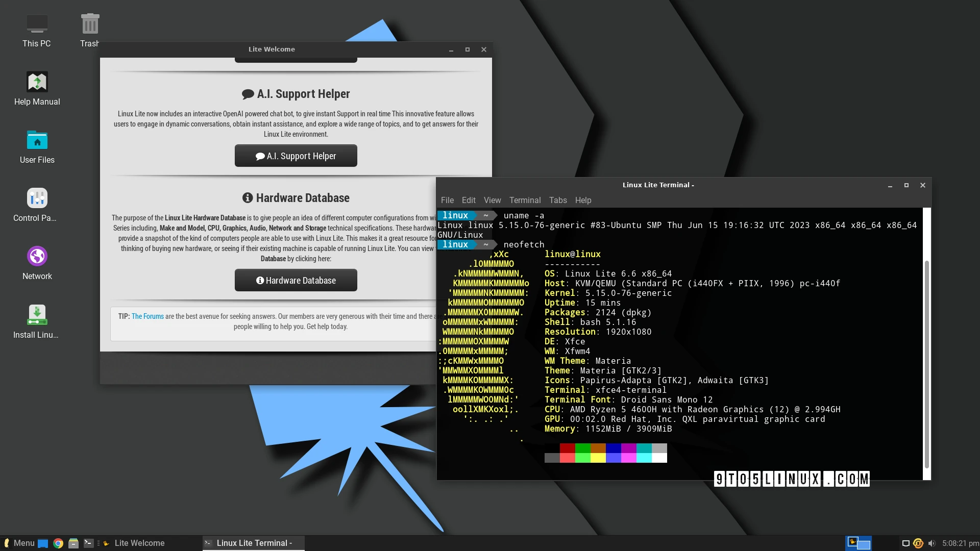This screenshot has height=551, width=980.
Task: Open Google Chrome from the taskbar
Action: pos(58,543)
